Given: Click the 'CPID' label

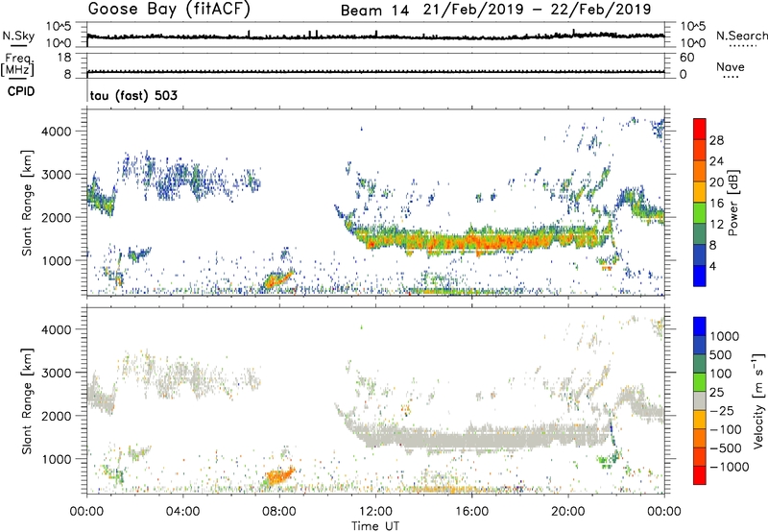Looking at the screenshot, I should coord(21,91).
